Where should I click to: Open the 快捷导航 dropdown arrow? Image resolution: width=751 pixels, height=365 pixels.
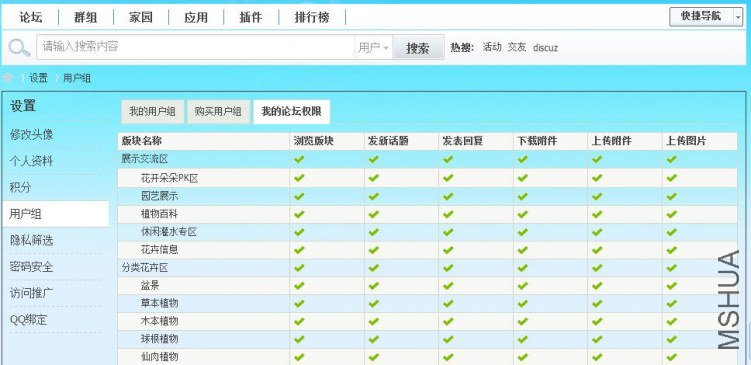coord(738,17)
